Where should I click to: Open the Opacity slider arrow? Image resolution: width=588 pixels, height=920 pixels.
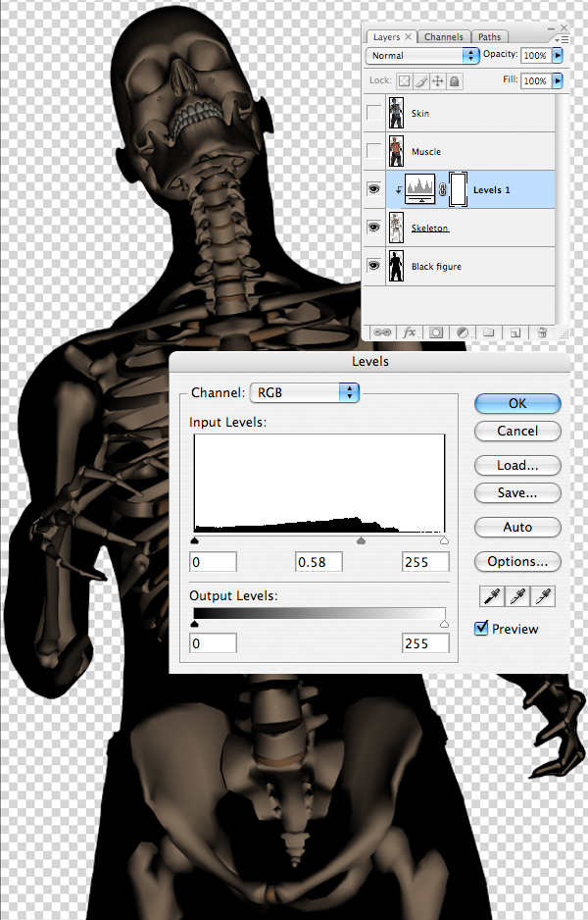click(558, 55)
